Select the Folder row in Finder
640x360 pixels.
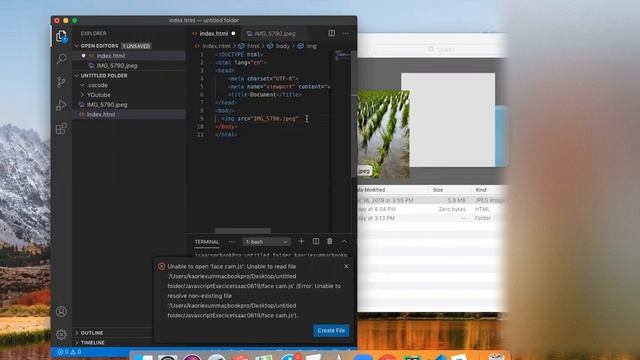point(431,218)
